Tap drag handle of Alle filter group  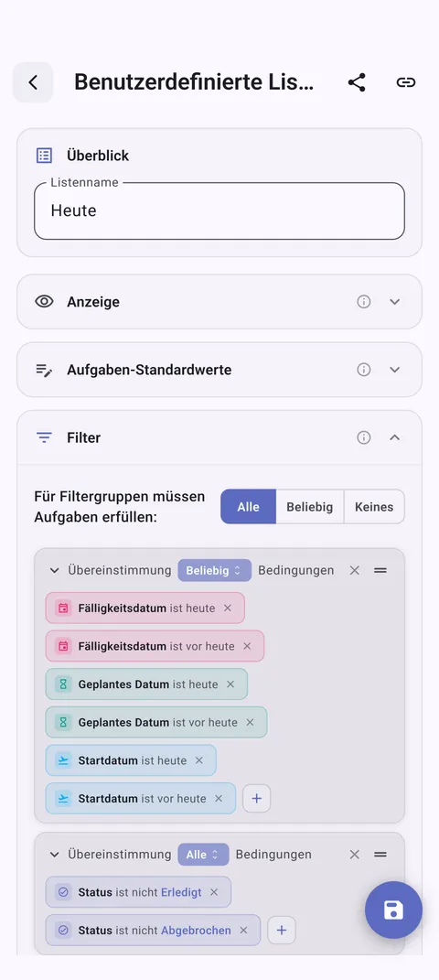point(380,855)
